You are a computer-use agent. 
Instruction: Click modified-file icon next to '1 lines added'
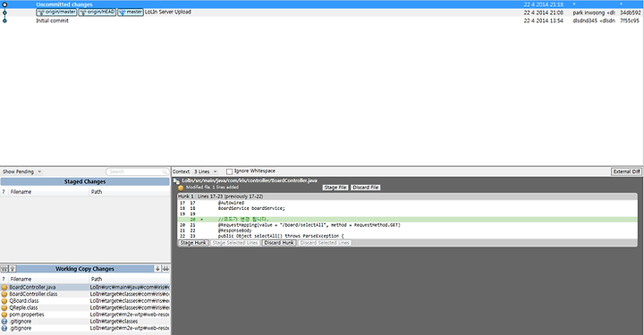pos(181,188)
